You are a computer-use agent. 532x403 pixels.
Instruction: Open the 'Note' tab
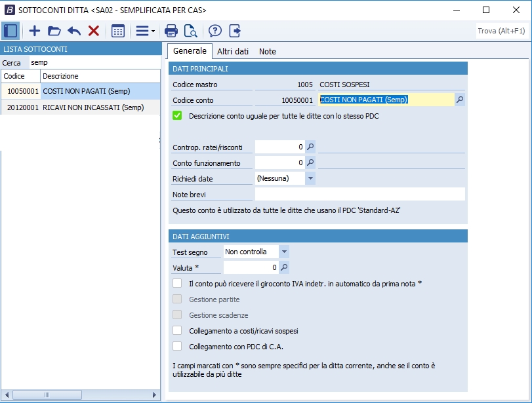click(x=268, y=51)
